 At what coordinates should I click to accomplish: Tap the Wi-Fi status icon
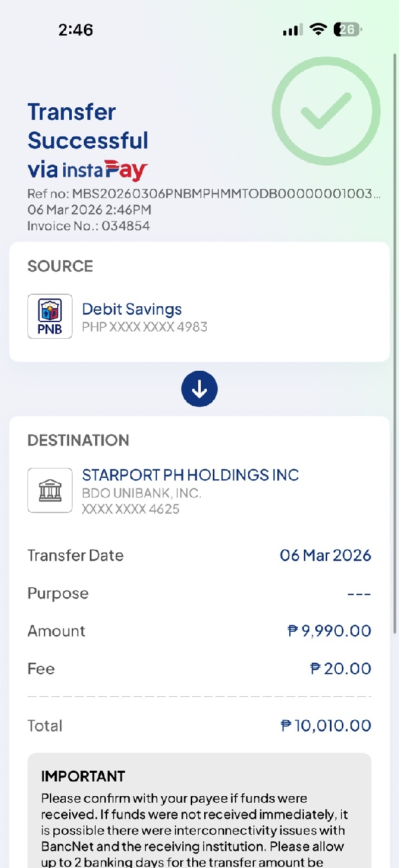319,29
